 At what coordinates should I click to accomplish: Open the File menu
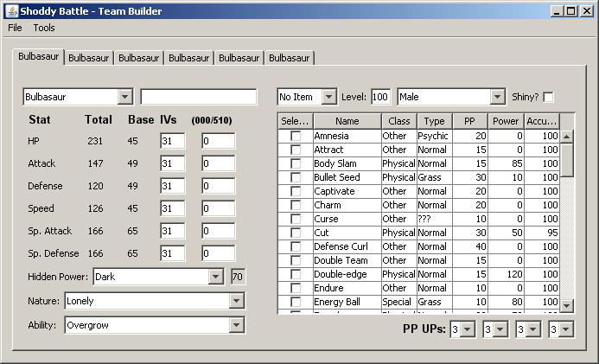(x=15, y=28)
